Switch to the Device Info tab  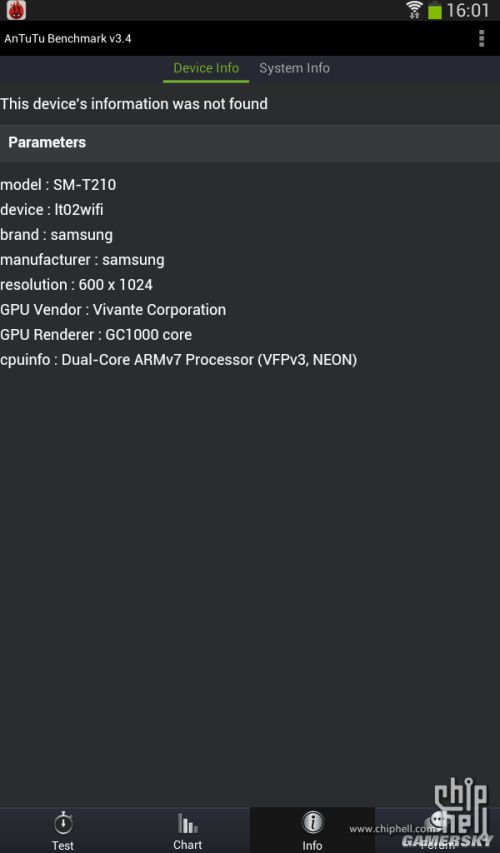pos(206,68)
